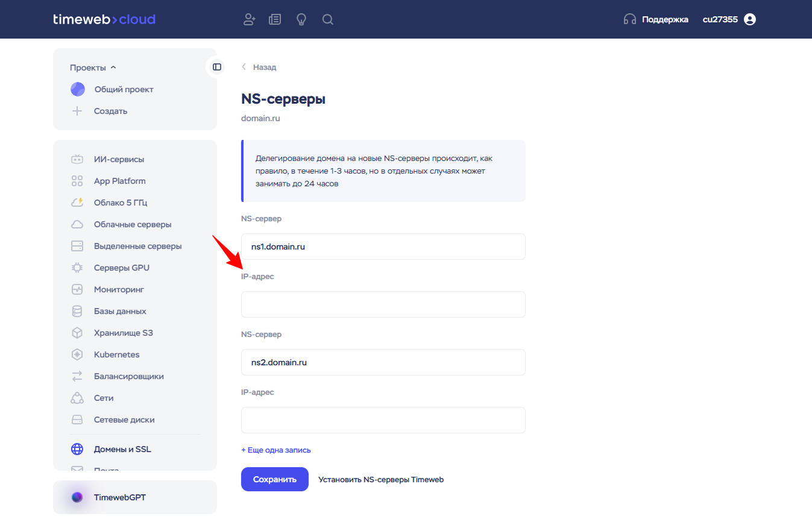Image resolution: width=812 pixels, height=519 pixels.
Task: Click the NS-серверы page heading
Action: tap(283, 99)
